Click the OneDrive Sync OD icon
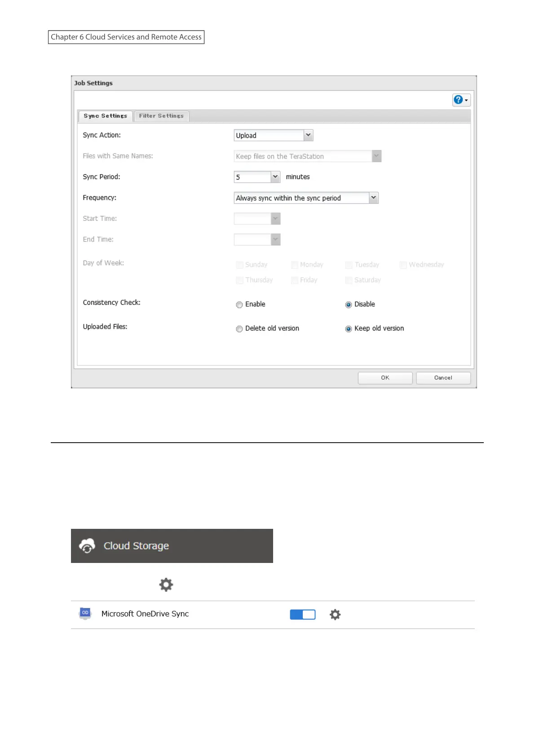Image resolution: width=535 pixels, height=756 pixels. tap(85, 613)
